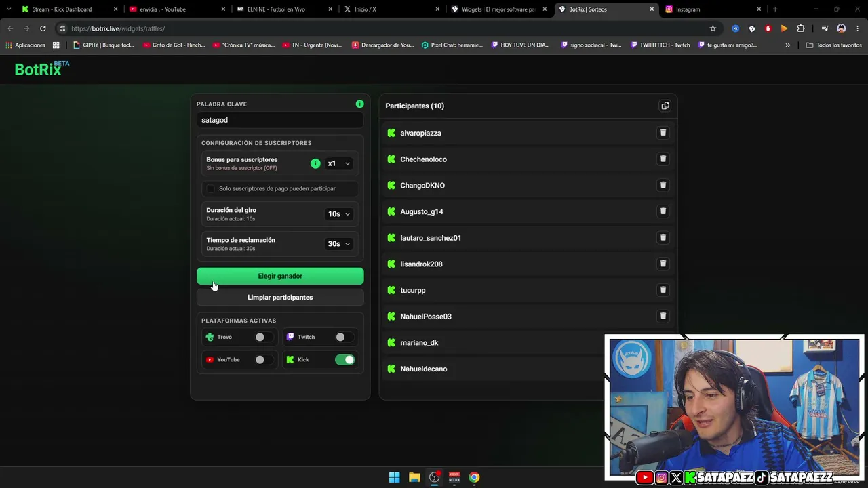Open the Chrome profile avatar
The height and width of the screenshot is (488, 868).
pos(842,28)
